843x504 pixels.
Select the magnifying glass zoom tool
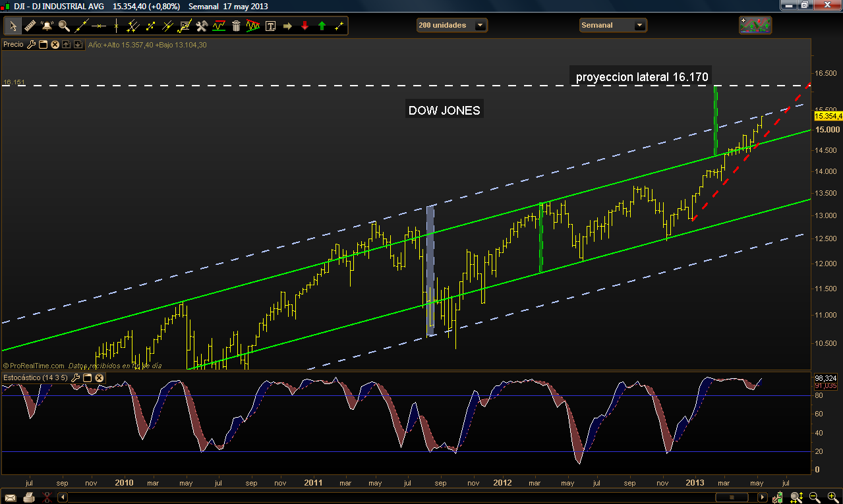[64, 26]
